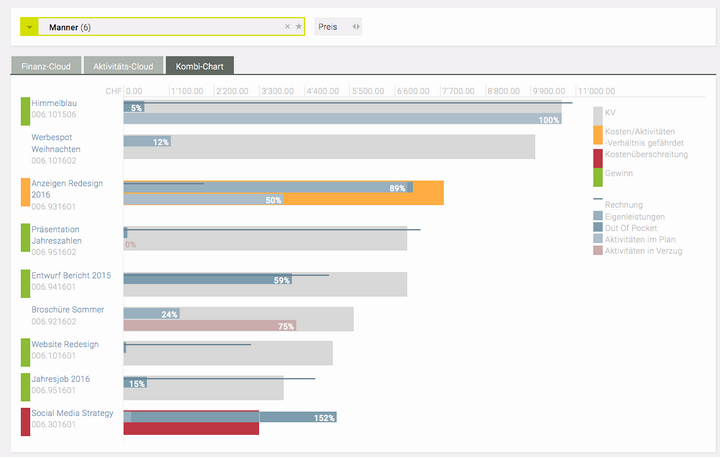Click the Out Of Pocket legend swatch
The width and height of the screenshot is (720, 458).
[598, 227]
